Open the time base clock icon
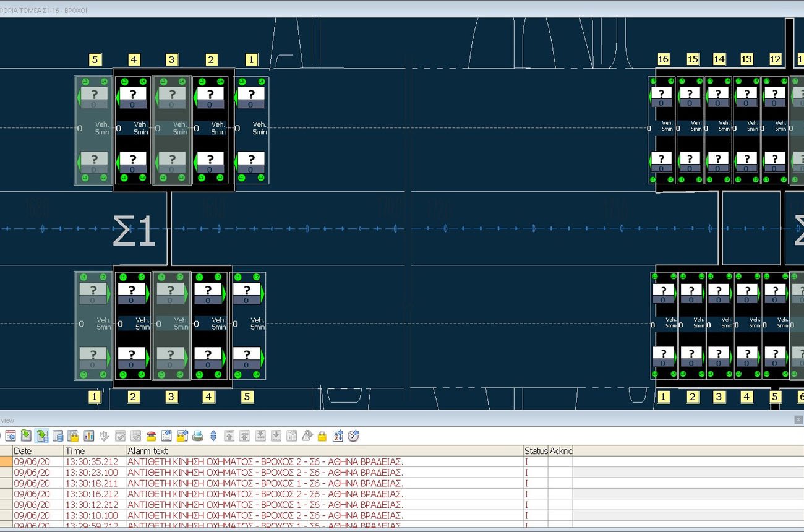The height and width of the screenshot is (532, 804). 353,436
